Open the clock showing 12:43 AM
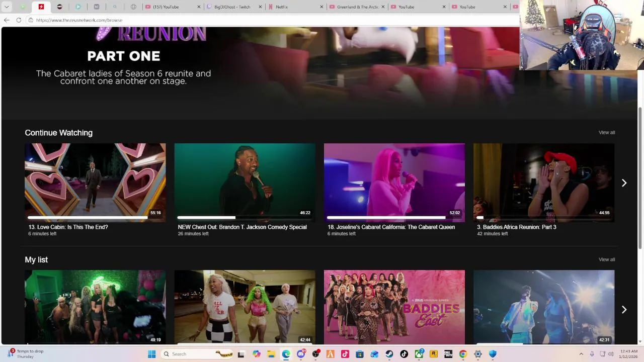 629,354
